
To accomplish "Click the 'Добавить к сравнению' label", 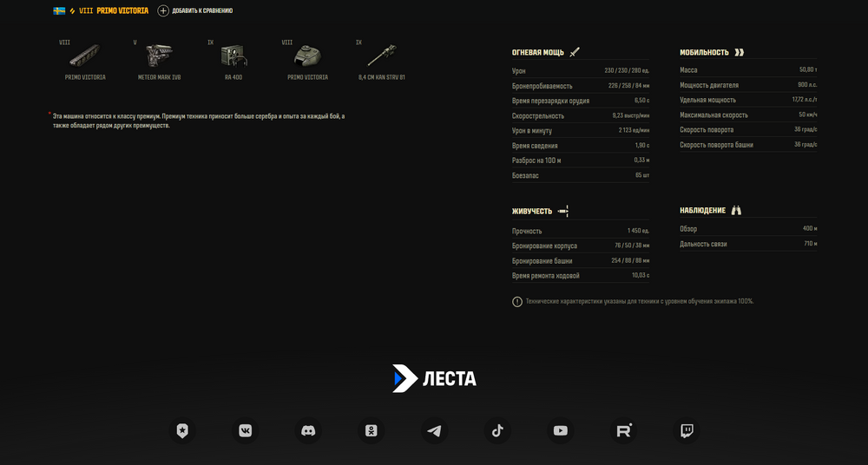I will [x=202, y=10].
